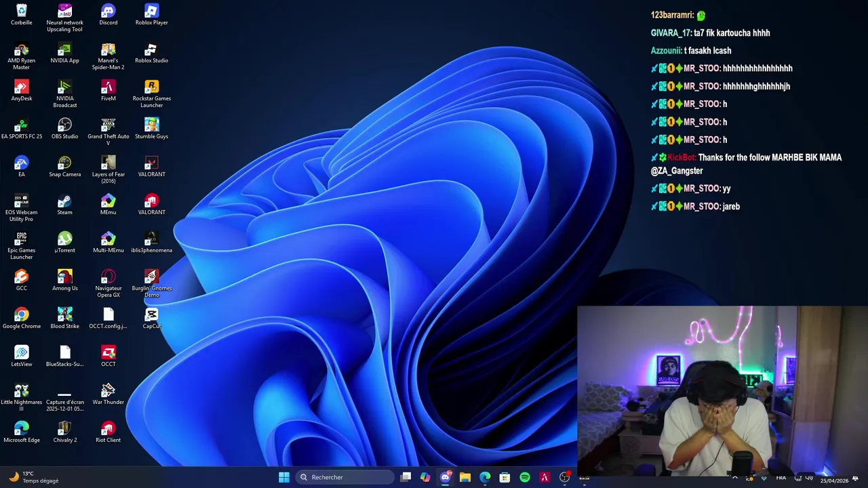Open File Explorer from the taskbar

pyautogui.click(x=465, y=477)
